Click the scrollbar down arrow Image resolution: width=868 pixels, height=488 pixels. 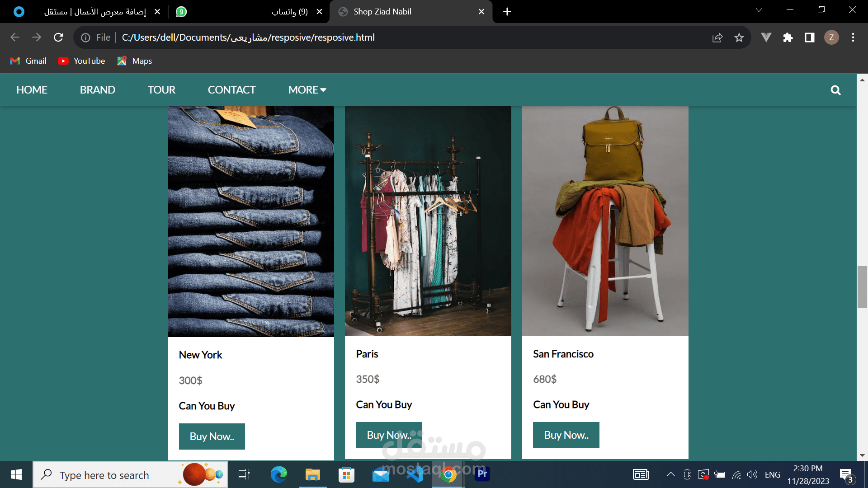[x=862, y=455]
